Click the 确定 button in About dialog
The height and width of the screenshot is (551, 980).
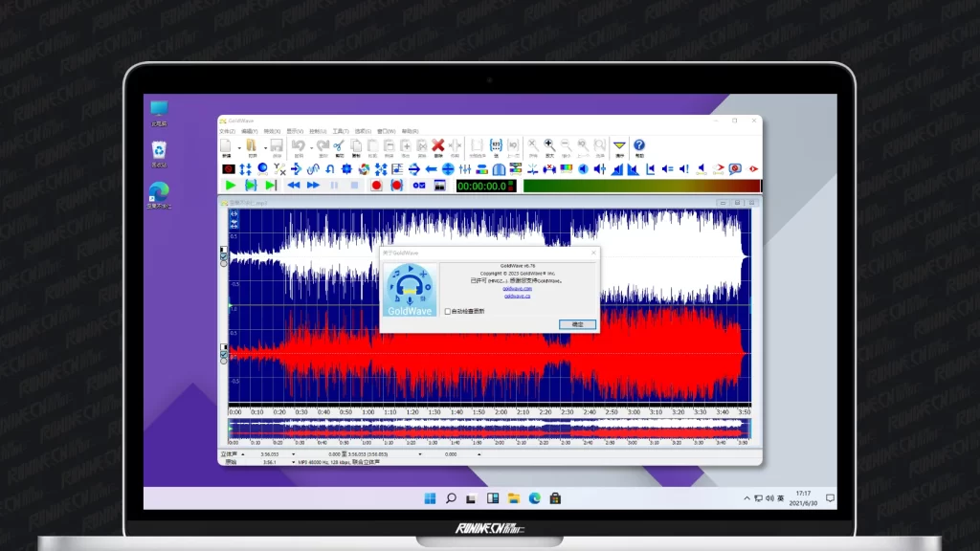click(x=577, y=324)
